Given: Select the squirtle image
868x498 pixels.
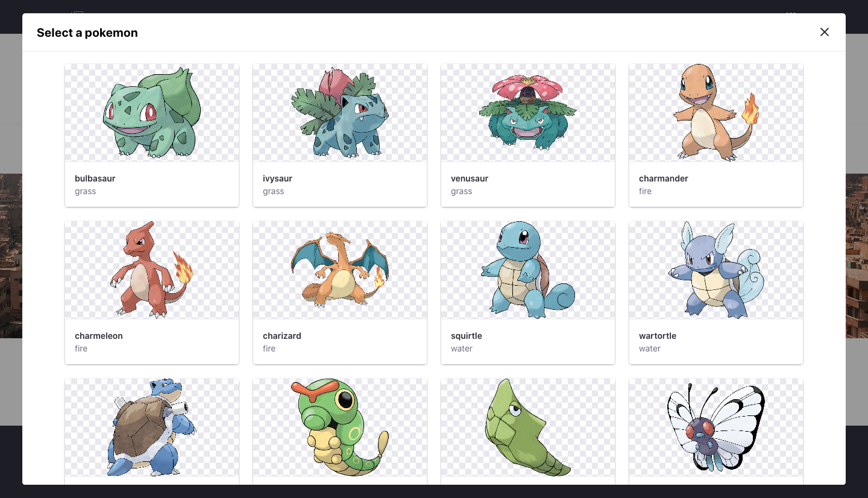Looking at the screenshot, I should pos(528,270).
